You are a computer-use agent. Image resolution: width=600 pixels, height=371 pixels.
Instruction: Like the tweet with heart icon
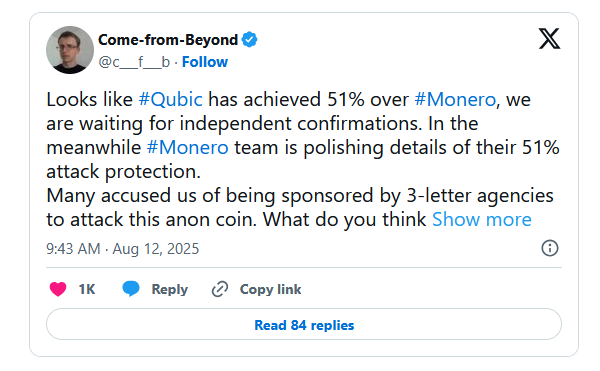58,289
